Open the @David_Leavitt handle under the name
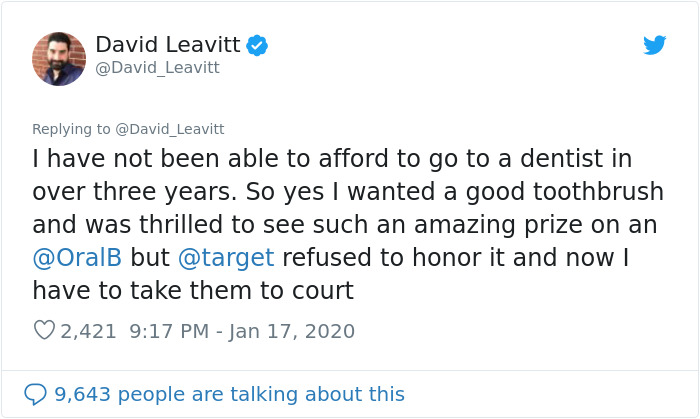The width and height of the screenshot is (700, 419). point(157,68)
